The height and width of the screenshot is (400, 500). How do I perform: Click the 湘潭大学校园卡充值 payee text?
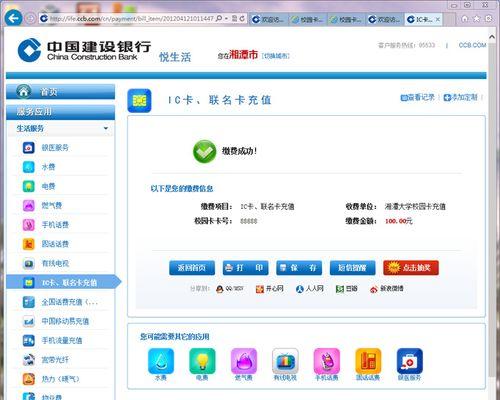(415, 206)
